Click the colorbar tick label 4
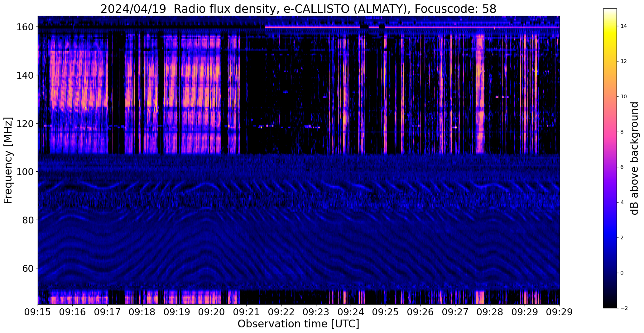Screen dimensions: 644x333 tap(622, 203)
